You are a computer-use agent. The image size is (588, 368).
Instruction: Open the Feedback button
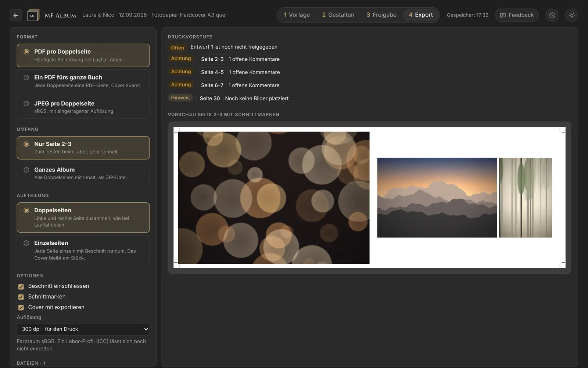[x=517, y=15]
